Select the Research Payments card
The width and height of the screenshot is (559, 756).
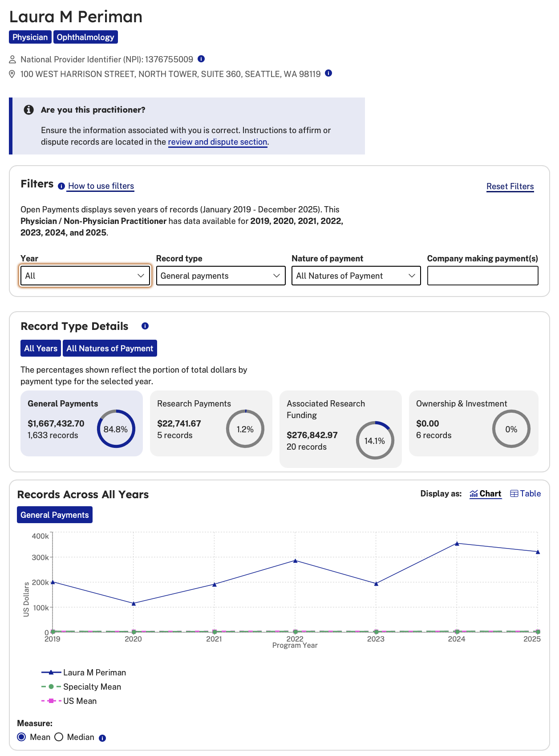pos(211,423)
